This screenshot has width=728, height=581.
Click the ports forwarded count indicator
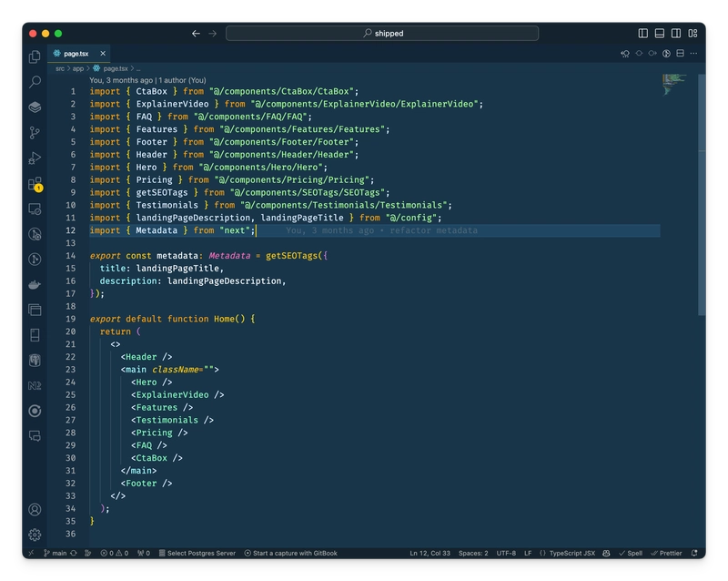tap(144, 553)
